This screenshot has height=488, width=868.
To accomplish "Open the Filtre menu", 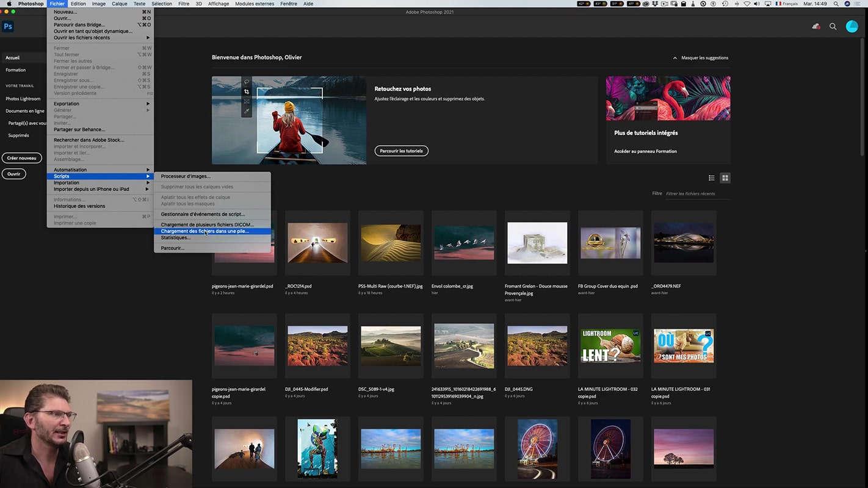I will pos(183,4).
